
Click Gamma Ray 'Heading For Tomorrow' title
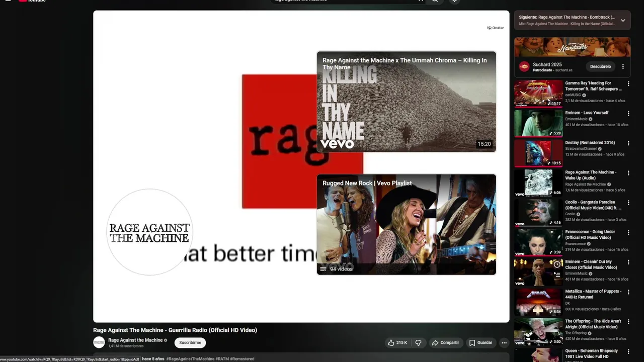tap(593, 86)
